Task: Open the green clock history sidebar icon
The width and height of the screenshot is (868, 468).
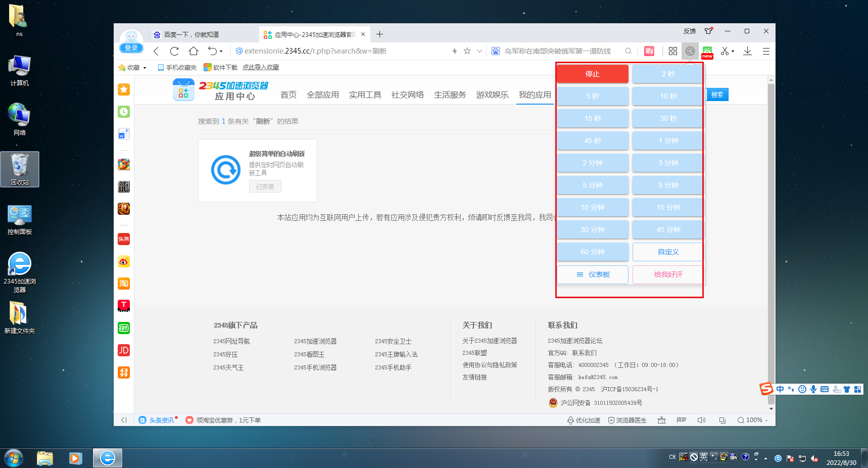Action: (x=124, y=112)
